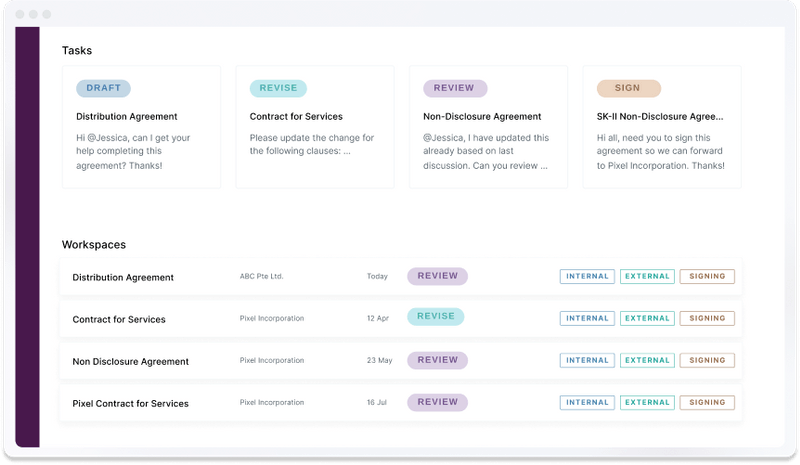Select SIGNING tag for Distribution Agreement workspace
Viewport: 800px width, 465px height.
click(x=707, y=277)
